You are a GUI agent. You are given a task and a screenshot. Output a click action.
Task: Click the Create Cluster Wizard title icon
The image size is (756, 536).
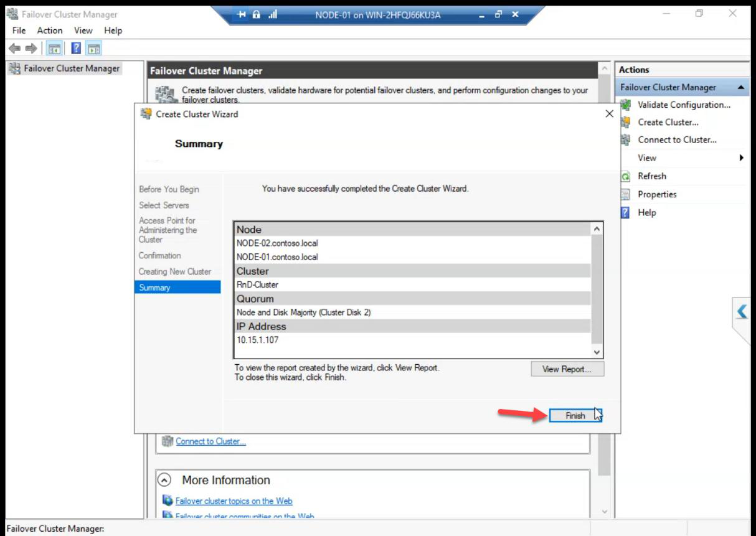pyautogui.click(x=146, y=114)
